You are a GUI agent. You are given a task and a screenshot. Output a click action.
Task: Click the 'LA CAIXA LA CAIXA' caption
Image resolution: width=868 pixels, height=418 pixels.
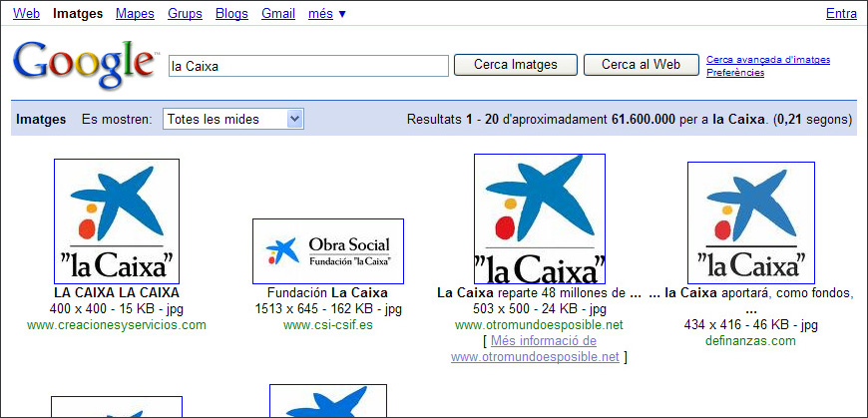117,292
